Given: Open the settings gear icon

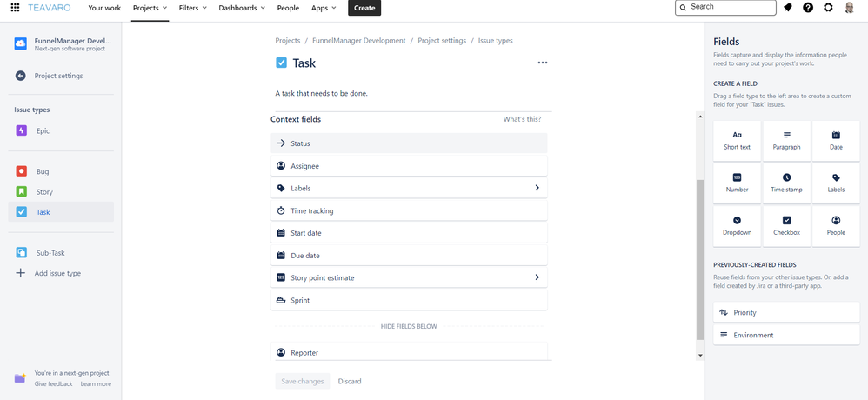Looking at the screenshot, I should pos(828,8).
